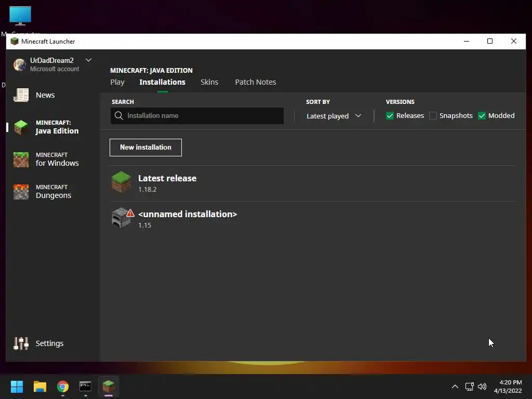Open Settings label in sidebar
The width and height of the screenshot is (532, 399).
49,343
